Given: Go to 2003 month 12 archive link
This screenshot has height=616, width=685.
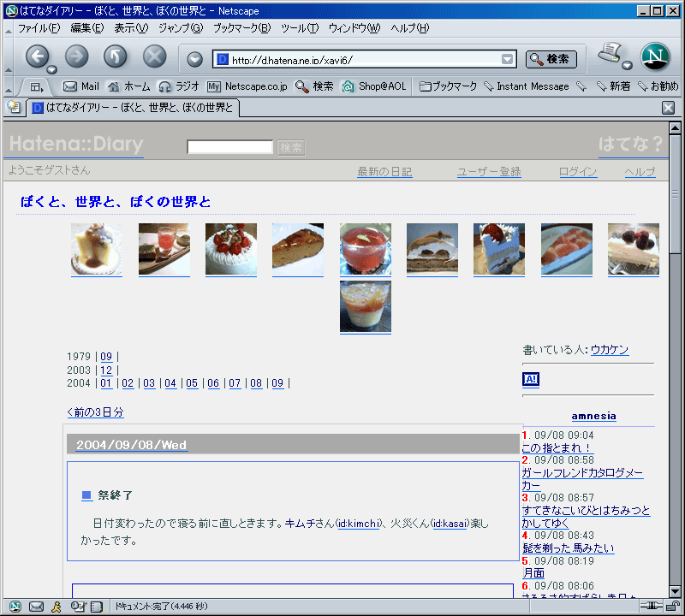Looking at the screenshot, I should (x=106, y=370).
